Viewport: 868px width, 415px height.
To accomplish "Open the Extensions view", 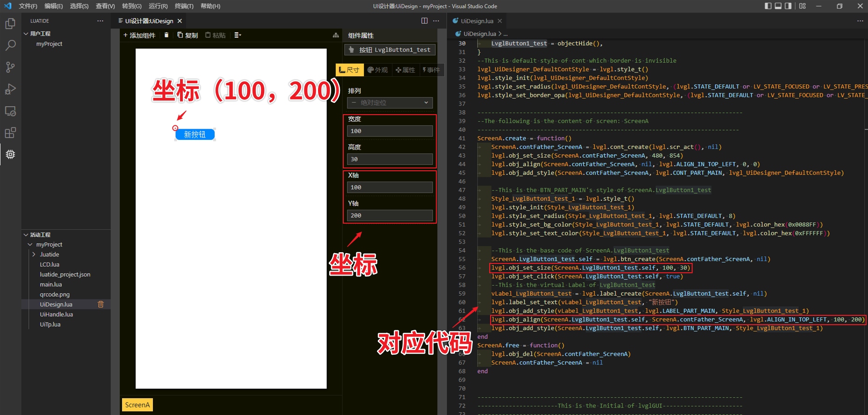I will [x=10, y=133].
